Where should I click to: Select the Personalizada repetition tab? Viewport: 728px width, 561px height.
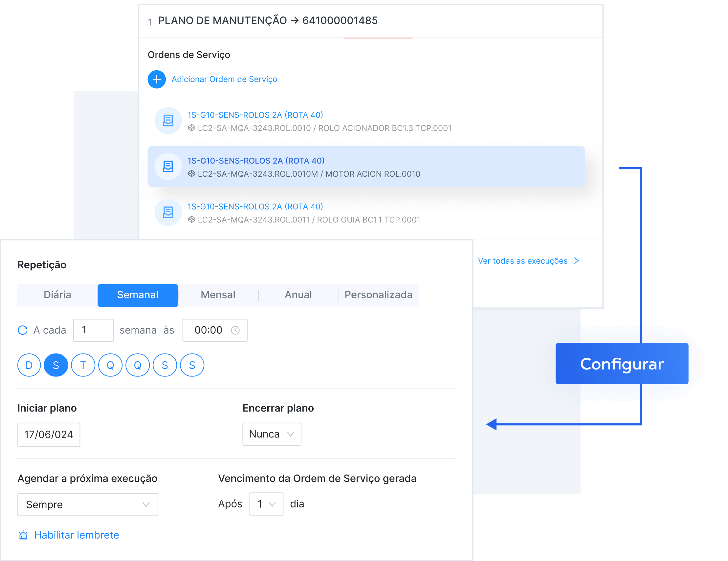[378, 295]
